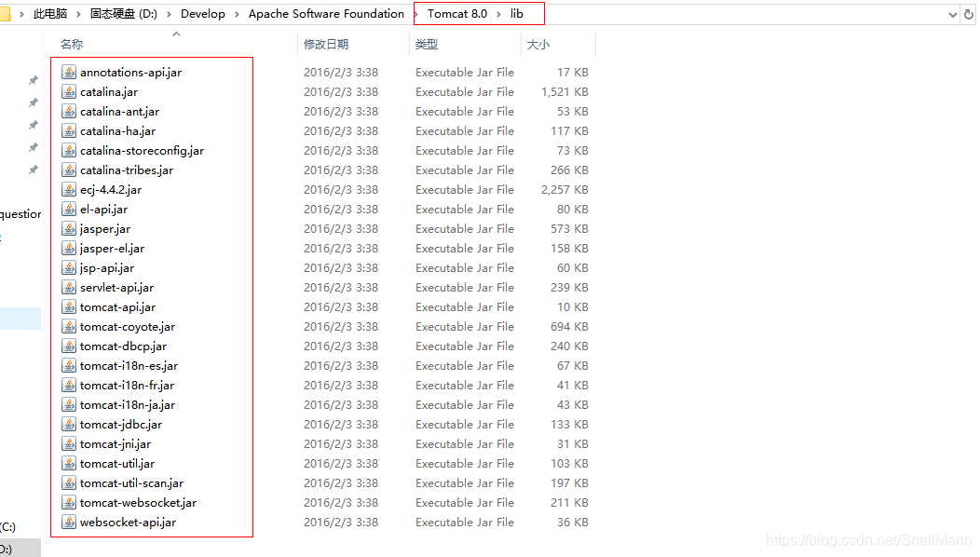Click the 211 KB size of tomcat-websocket.jar
This screenshot has width=980, height=557.
pos(569,503)
